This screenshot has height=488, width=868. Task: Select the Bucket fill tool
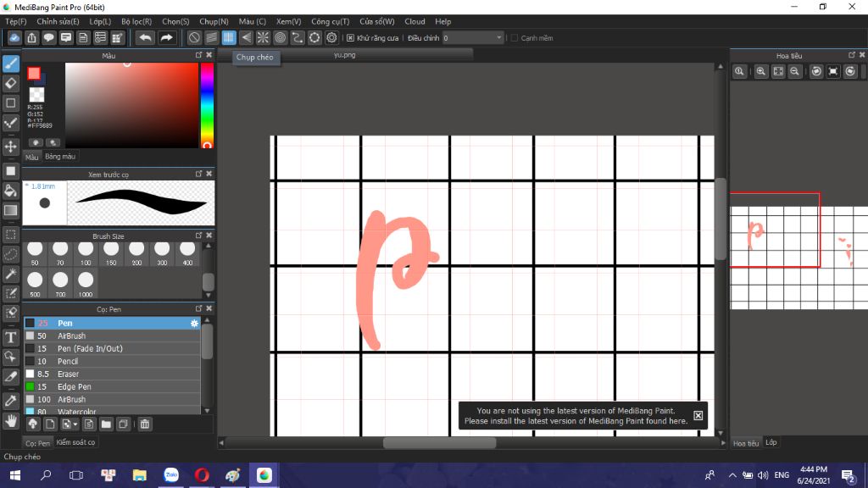click(10, 191)
